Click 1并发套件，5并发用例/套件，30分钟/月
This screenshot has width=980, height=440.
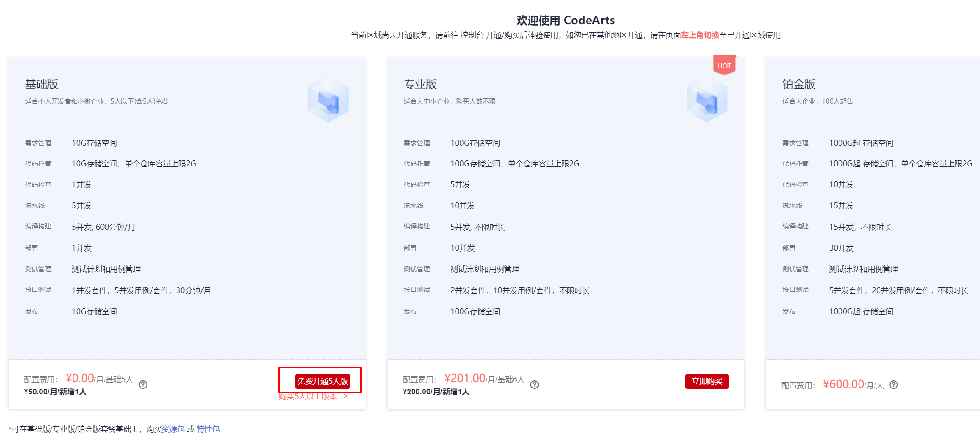coord(141,290)
